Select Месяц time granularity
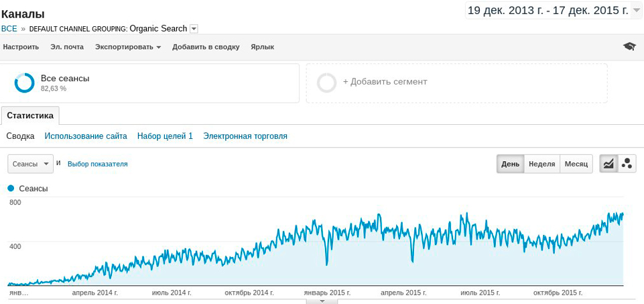The height and width of the screenshot is (304, 644). (576, 164)
